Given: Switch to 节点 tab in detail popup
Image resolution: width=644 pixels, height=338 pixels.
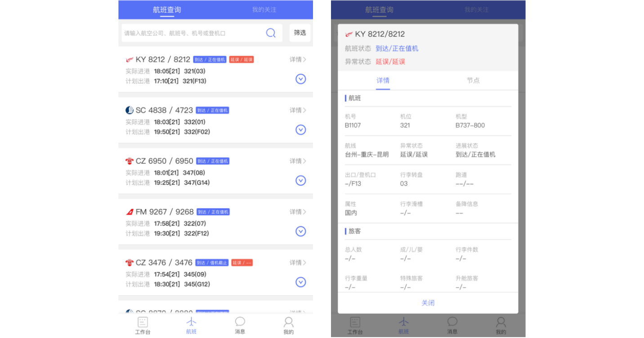Looking at the screenshot, I should tap(473, 80).
